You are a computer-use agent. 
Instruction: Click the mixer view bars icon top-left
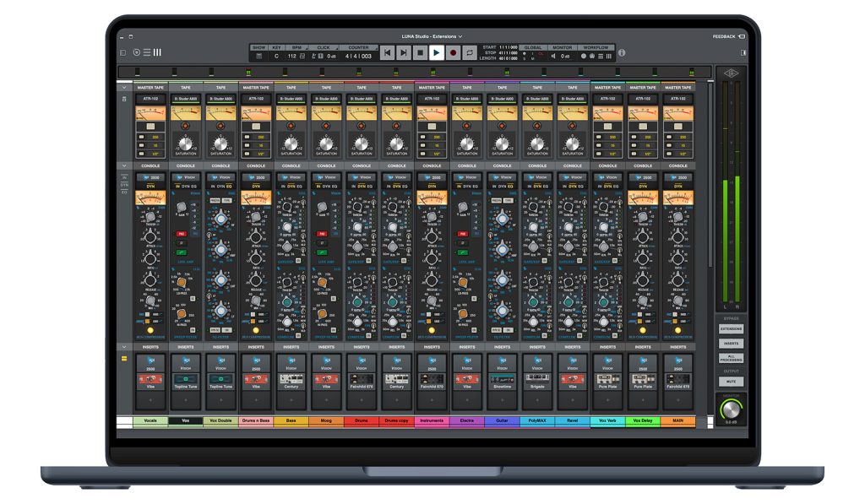(x=157, y=52)
